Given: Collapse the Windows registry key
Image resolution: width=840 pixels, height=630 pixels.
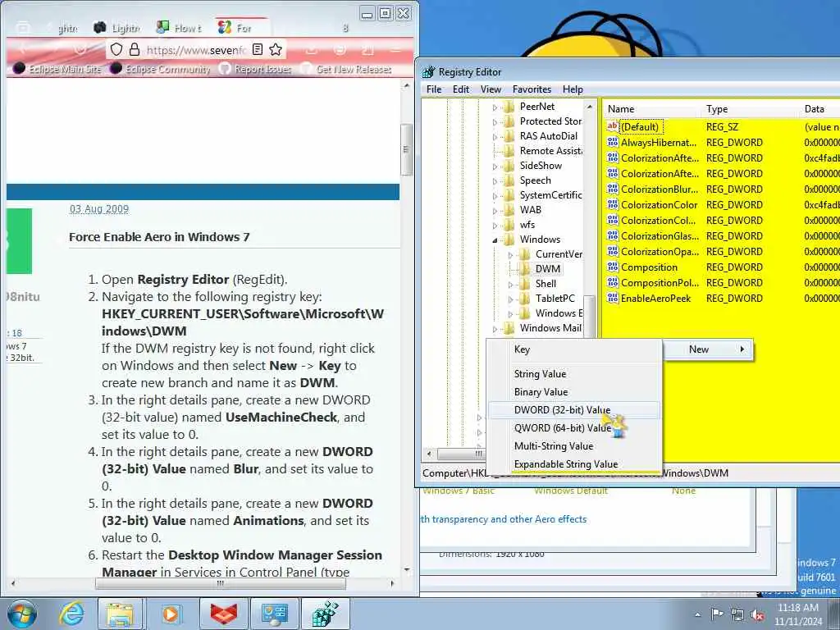Looking at the screenshot, I should point(495,240).
